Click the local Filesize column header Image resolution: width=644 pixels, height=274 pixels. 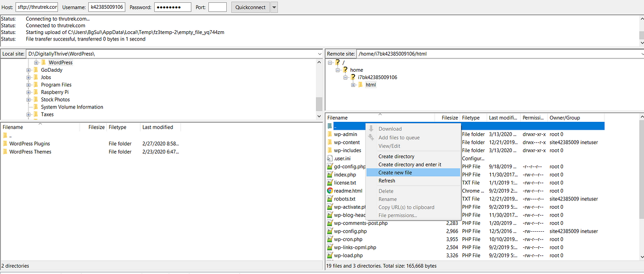pos(93,127)
